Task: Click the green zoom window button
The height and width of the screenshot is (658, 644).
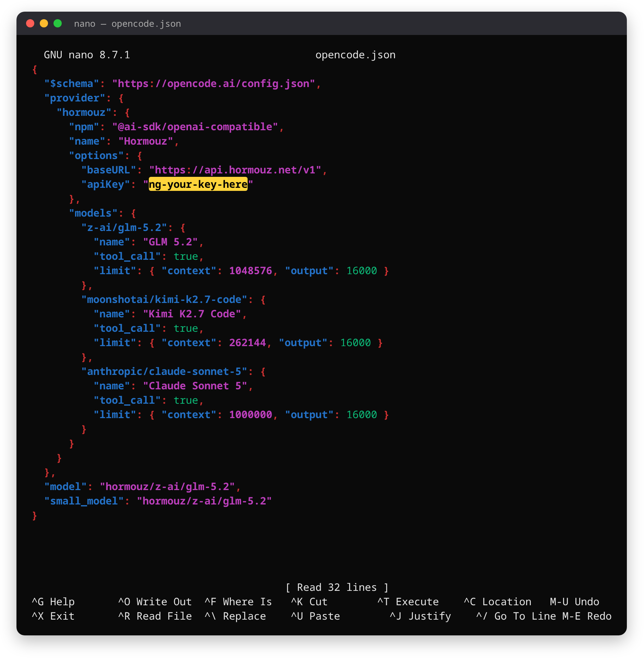Action: tap(58, 23)
